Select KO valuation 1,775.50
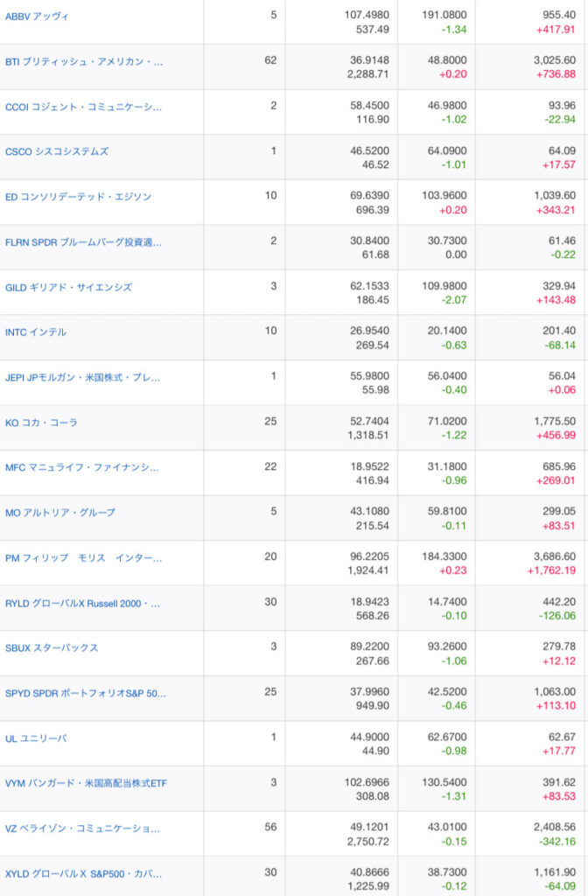This screenshot has height=896, width=588. (554, 421)
